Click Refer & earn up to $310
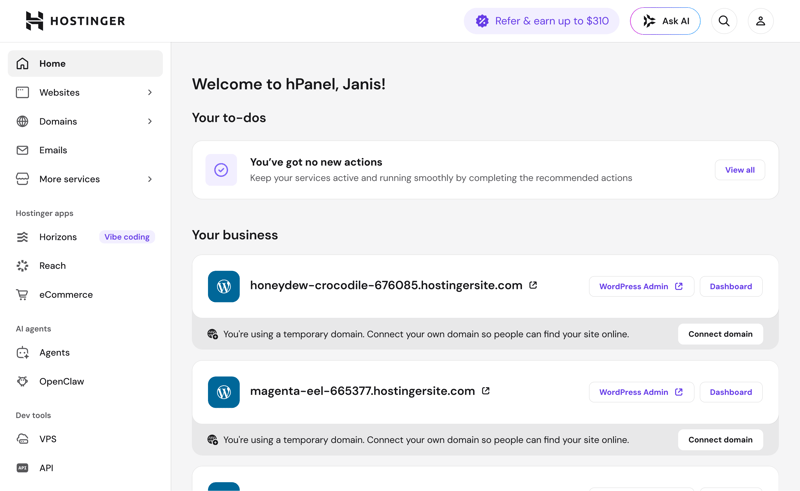800x491 pixels. point(541,21)
